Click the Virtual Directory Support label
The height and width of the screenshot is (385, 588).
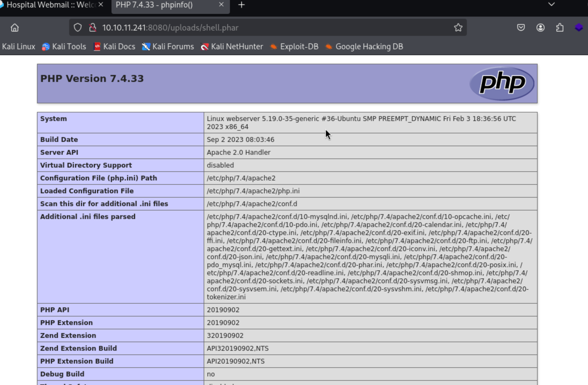[x=86, y=165]
